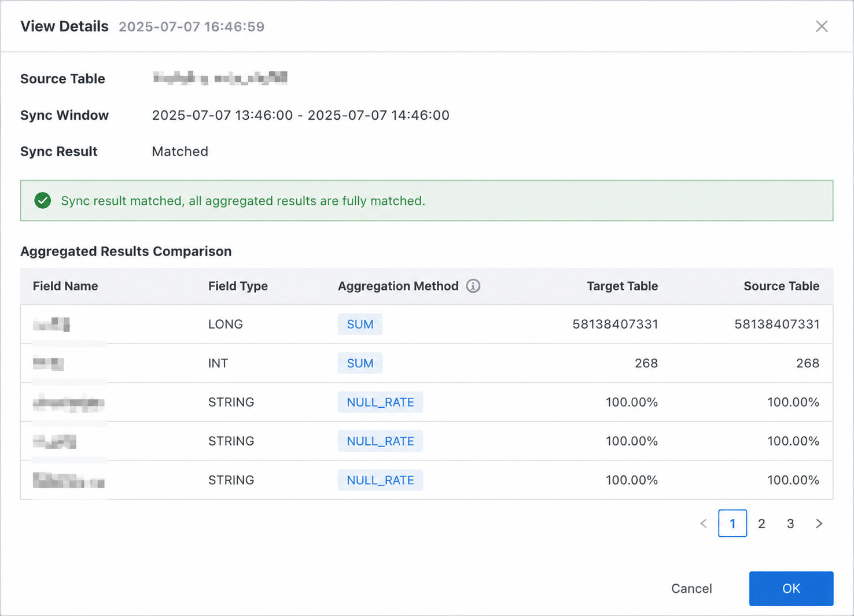Click the SUM tag in LONG row

pyautogui.click(x=360, y=324)
